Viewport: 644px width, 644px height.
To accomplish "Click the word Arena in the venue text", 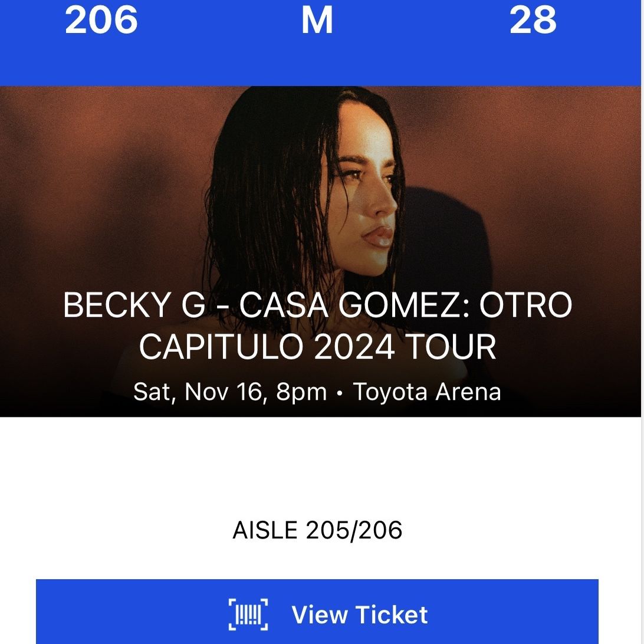I will point(468,392).
